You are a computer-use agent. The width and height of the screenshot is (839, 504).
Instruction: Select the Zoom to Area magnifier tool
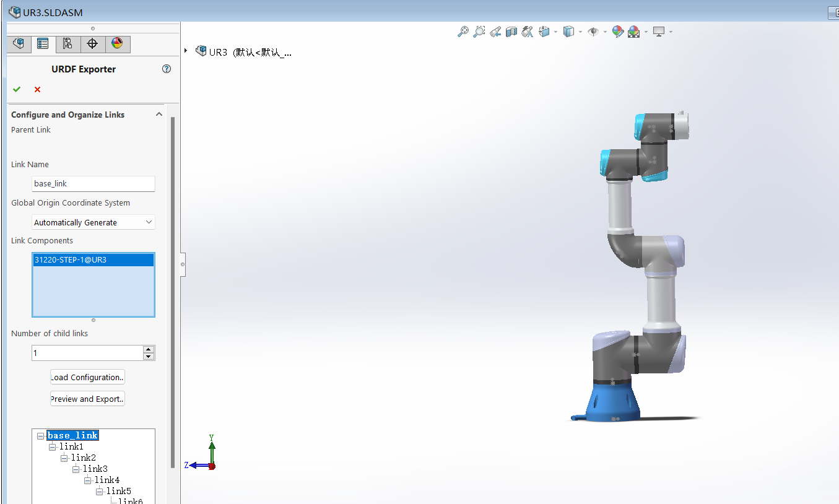pos(479,32)
